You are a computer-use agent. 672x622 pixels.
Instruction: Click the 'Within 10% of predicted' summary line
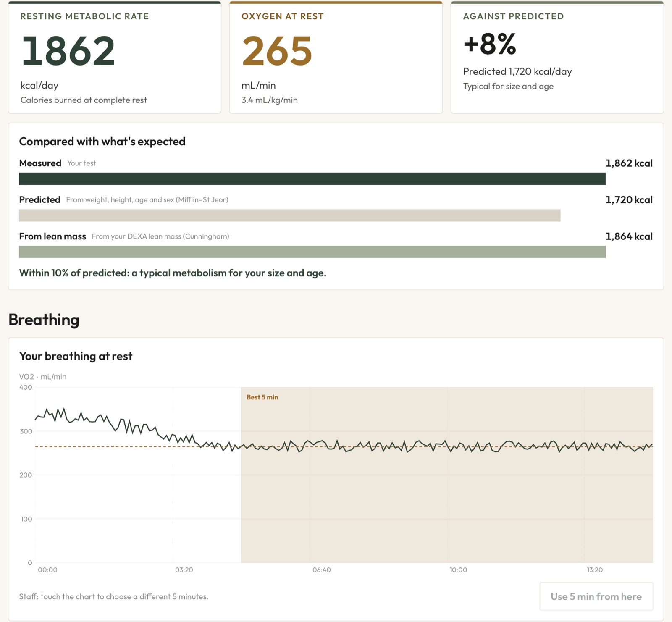[x=173, y=273]
